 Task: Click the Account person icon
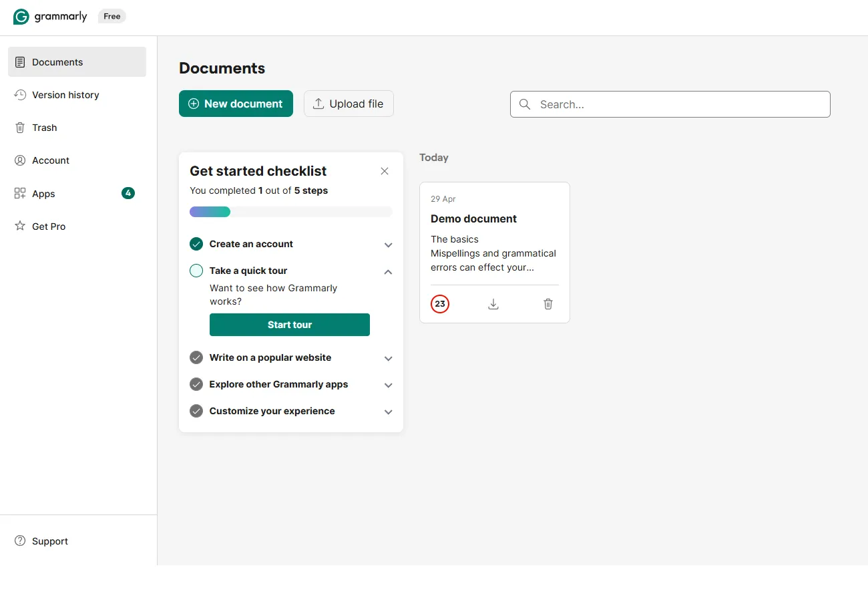pos(20,160)
